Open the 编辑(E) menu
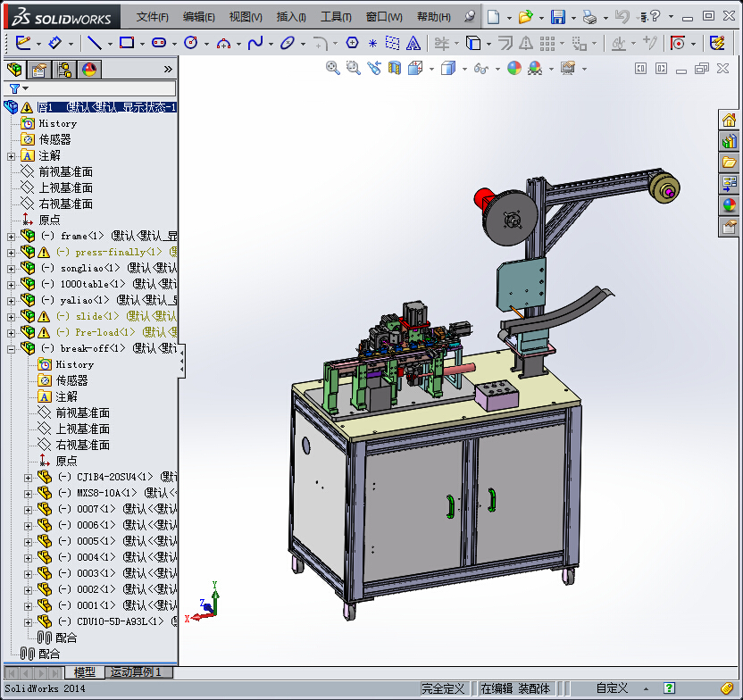 tap(198, 17)
